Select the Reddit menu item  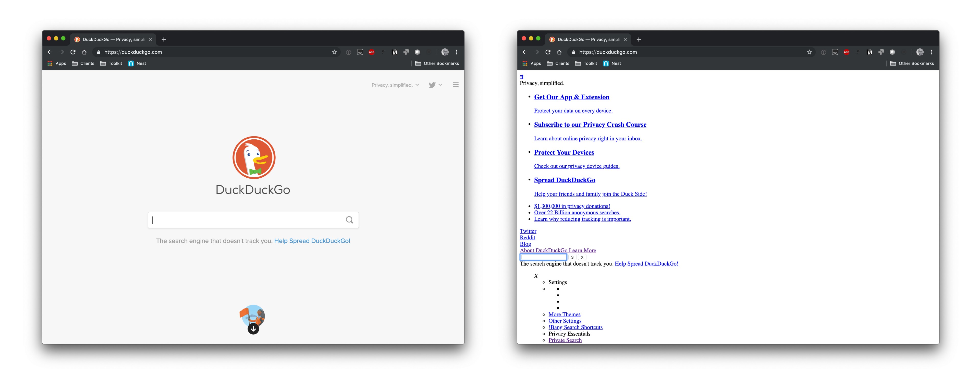(x=527, y=238)
